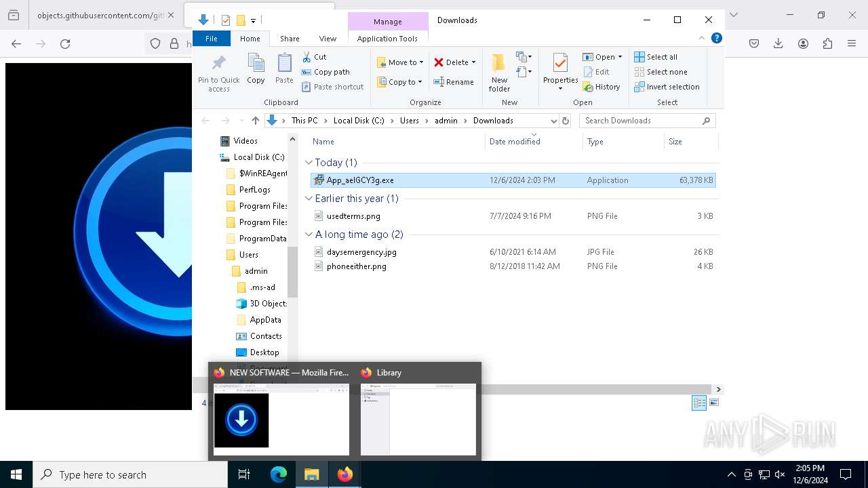Select App_aeIGCY3g.exe file
This screenshot has width=868, height=488.
pyautogui.click(x=513, y=180)
